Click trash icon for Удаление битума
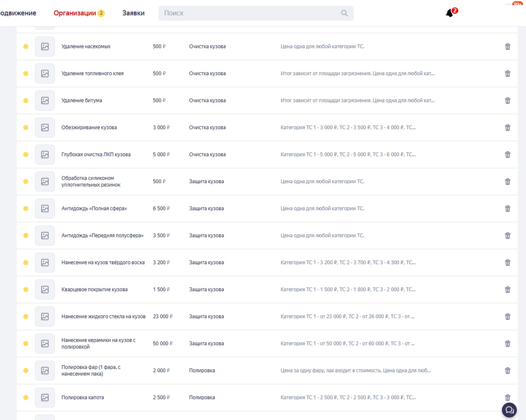 508,100
